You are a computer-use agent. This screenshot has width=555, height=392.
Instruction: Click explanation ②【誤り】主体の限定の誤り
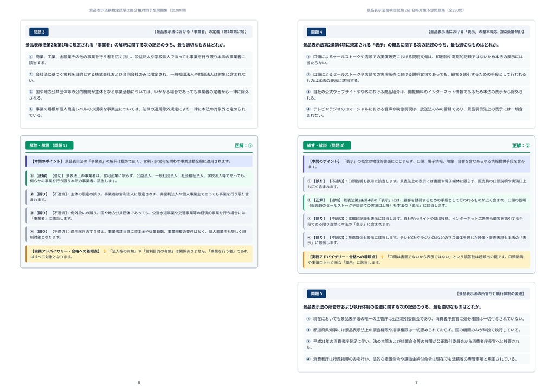[139, 197]
